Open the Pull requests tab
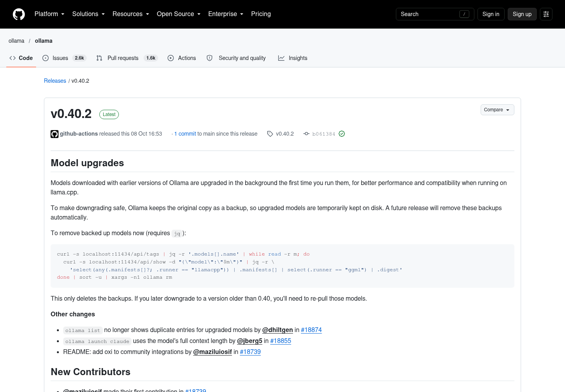Viewport: 565px width, 392px height. (127, 58)
